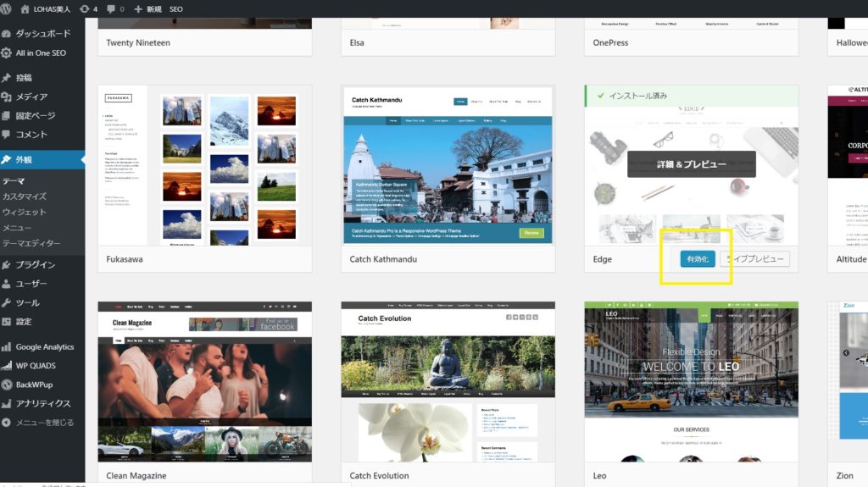Select the Fukasawa theme thumbnail

[205, 165]
